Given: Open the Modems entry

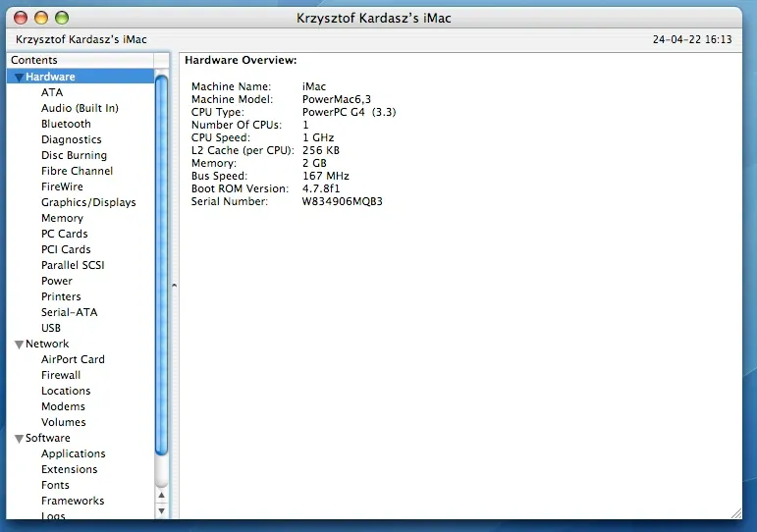Looking at the screenshot, I should [x=63, y=406].
